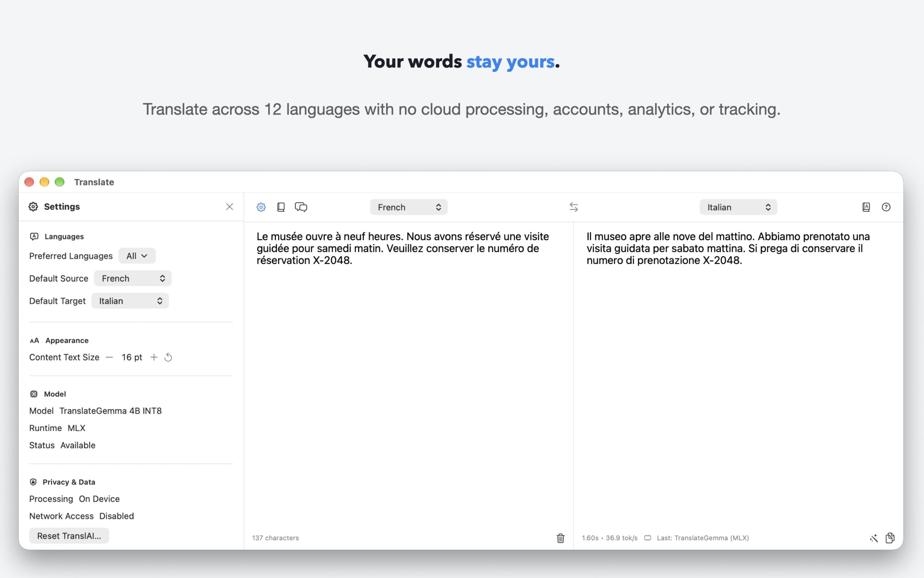Click the 'TranslateGemma 4B INT8' model name
Screen dimensions: 924x578
[110, 411]
